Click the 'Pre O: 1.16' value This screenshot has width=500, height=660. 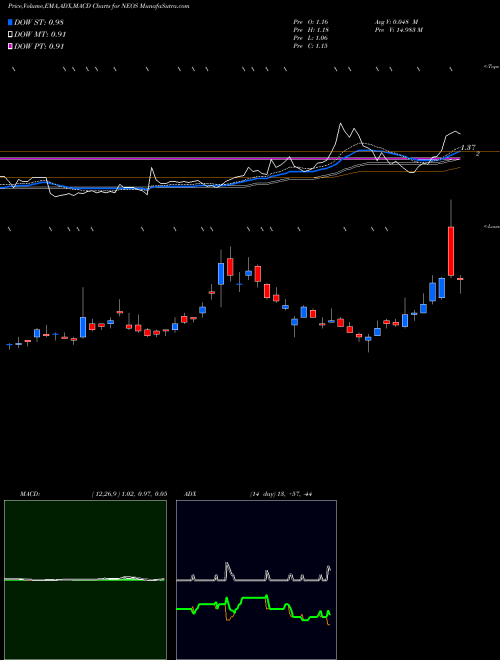click(x=311, y=22)
